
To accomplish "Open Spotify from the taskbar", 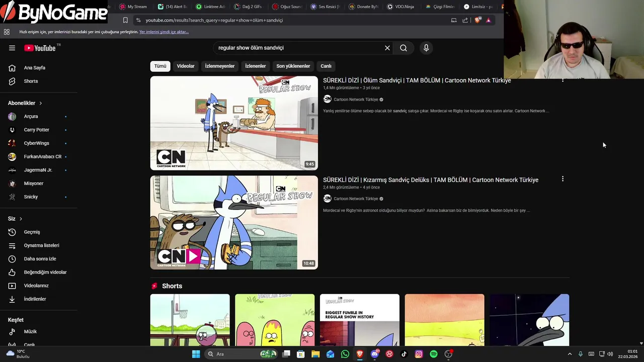I will 434,354.
